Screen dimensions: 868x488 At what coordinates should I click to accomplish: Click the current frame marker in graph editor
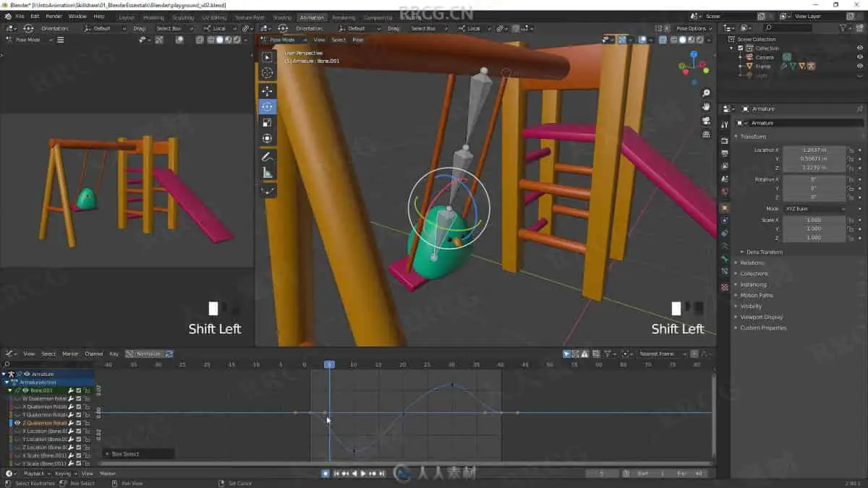tap(329, 364)
